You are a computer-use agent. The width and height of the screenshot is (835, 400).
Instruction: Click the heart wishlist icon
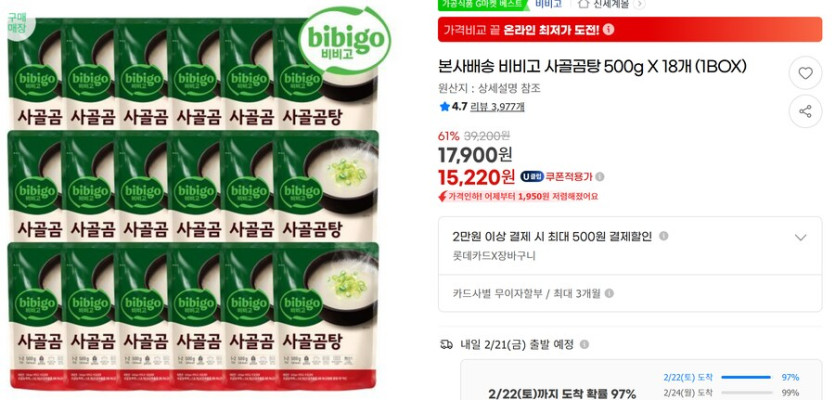[x=805, y=73]
